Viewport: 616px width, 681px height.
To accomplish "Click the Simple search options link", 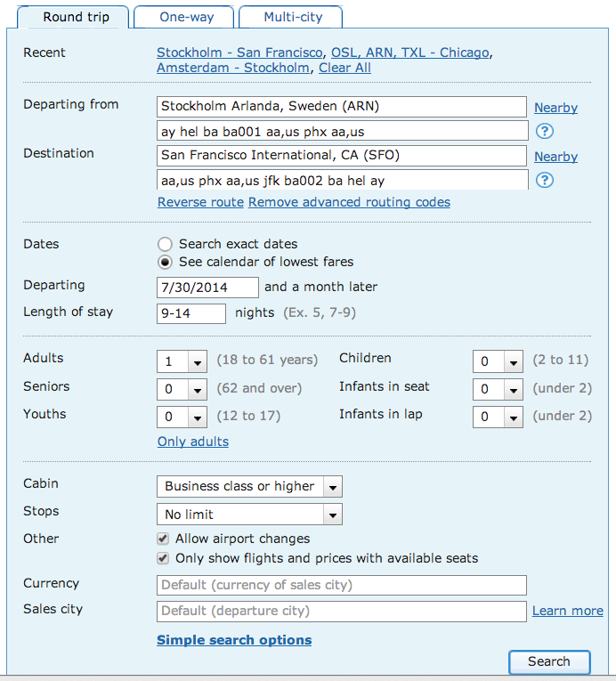I will click(234, 640).
